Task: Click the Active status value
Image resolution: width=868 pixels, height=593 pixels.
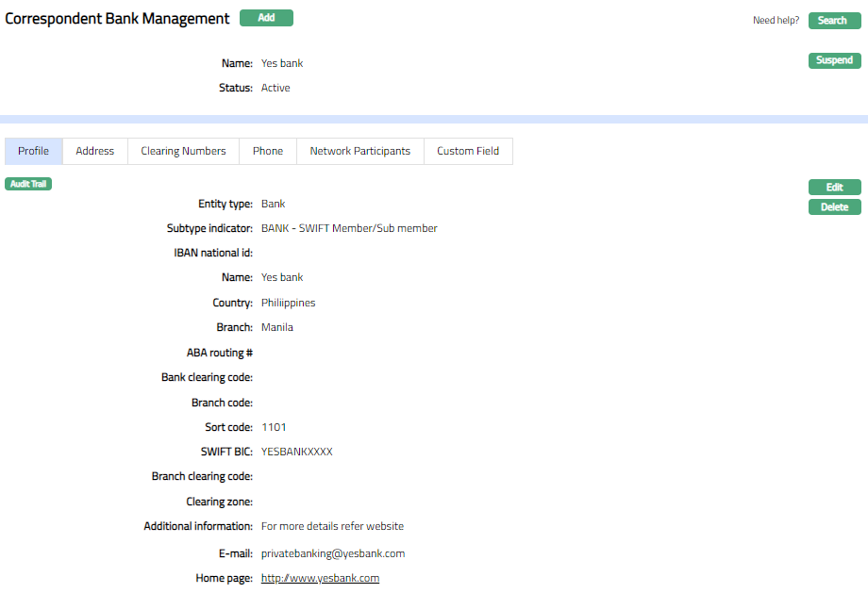Action: coord(275,89)
